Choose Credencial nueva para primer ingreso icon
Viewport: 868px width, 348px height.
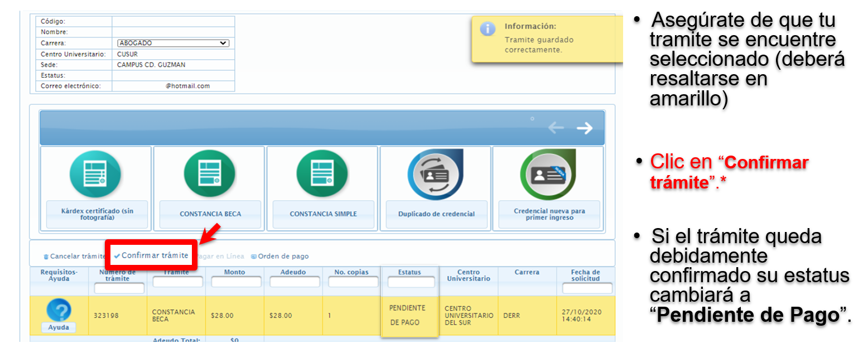click(548, 174)
